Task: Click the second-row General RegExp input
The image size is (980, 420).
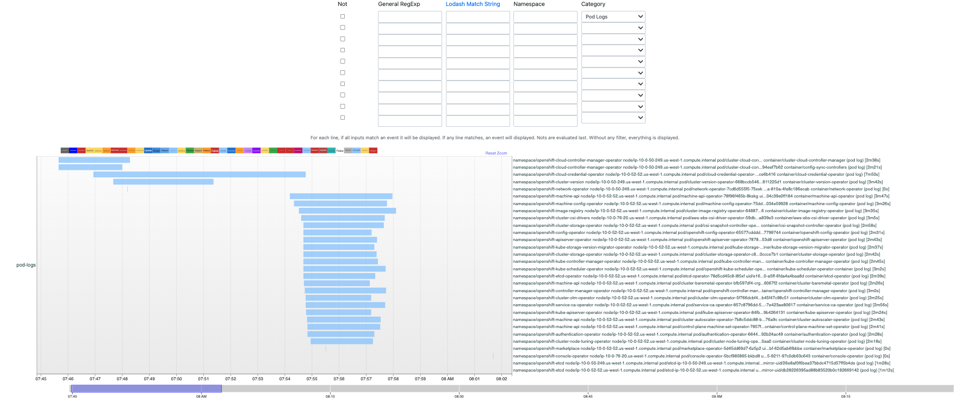Action: pyautogui.click(x=410, y=28)
